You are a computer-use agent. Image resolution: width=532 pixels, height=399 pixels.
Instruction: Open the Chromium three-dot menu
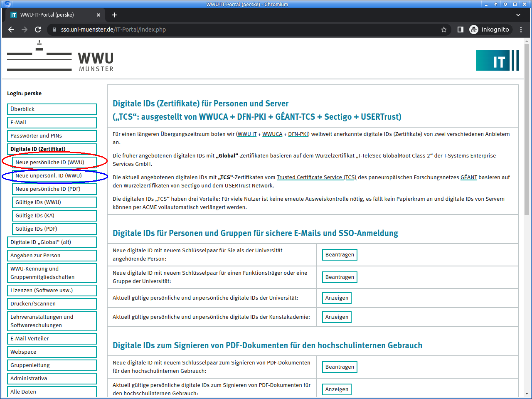coord(521,30)
